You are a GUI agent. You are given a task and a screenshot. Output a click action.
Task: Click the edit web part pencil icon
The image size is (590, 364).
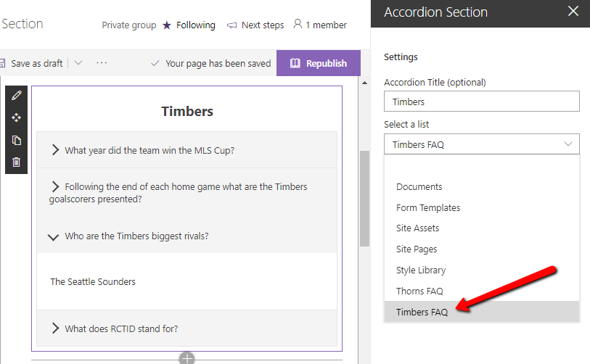pyautogui.click(x=16, y=96)
